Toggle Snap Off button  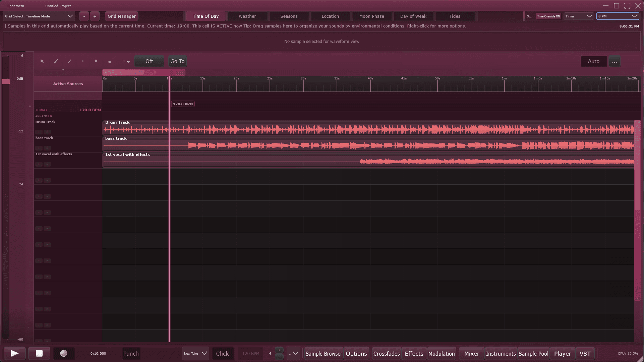coord(149,61)
